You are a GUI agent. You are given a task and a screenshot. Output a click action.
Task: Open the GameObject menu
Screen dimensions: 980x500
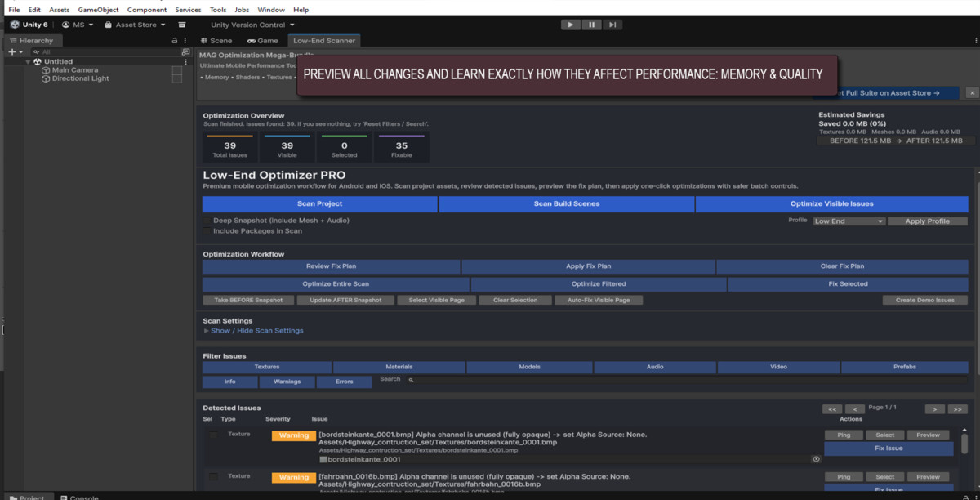[98, 10]
